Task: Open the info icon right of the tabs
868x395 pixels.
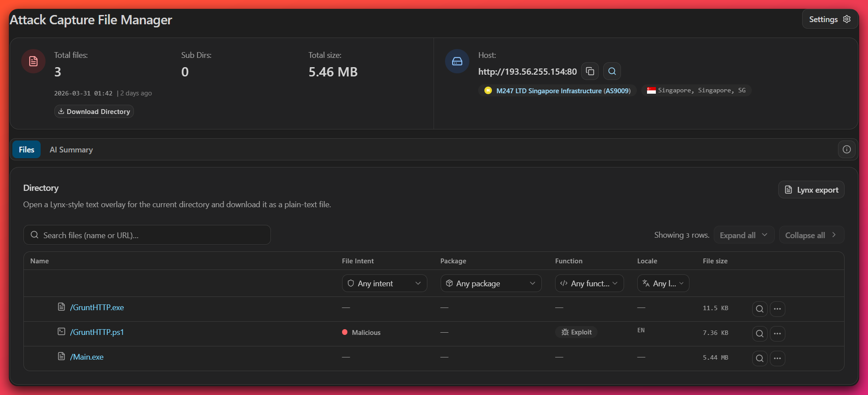Action: [x=846, y=149]
